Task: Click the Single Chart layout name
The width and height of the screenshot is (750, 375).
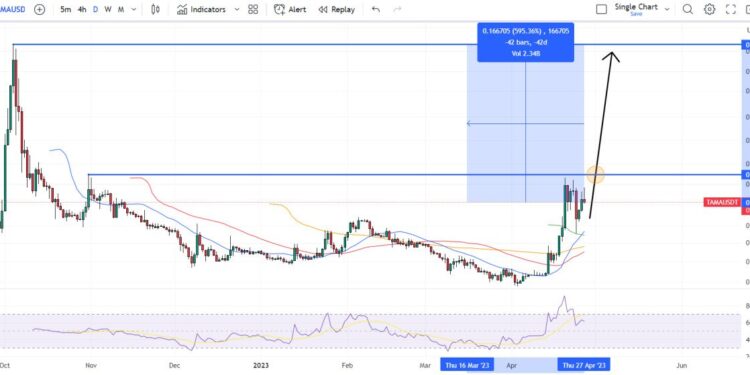Action: tap(636, 7)
